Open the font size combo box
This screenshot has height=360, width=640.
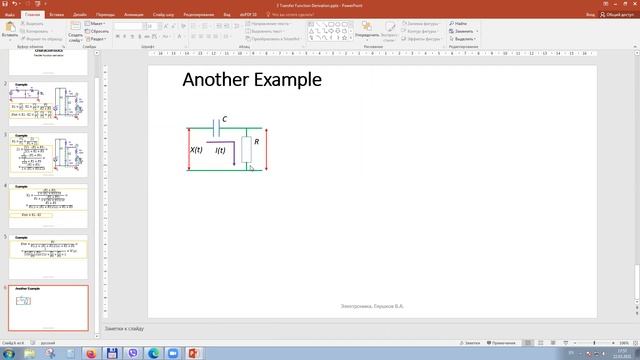[153, 26]
